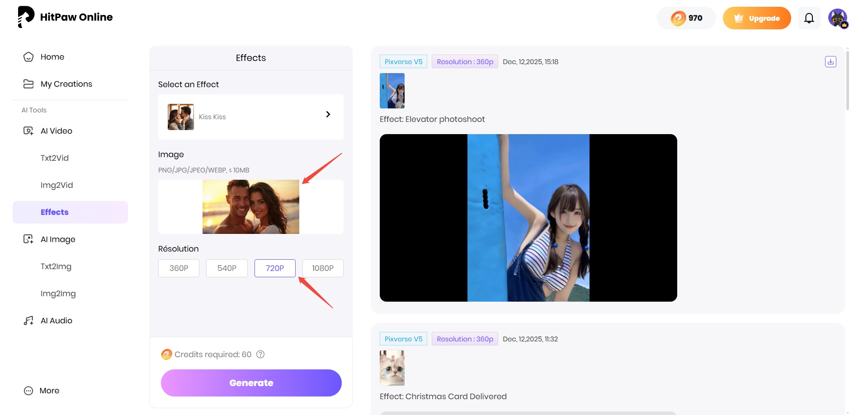Open the AI Image tool

pos(58,239)
